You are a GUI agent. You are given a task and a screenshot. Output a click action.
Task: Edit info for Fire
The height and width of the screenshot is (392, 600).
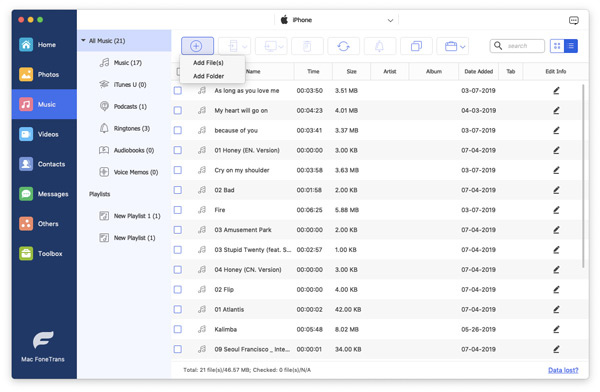[x=556, y=210]
